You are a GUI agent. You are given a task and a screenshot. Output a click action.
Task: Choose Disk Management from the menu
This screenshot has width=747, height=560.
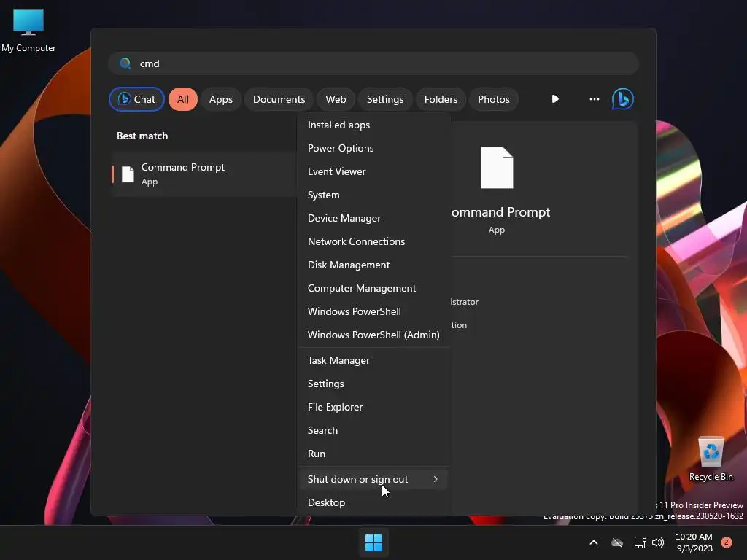373,265
